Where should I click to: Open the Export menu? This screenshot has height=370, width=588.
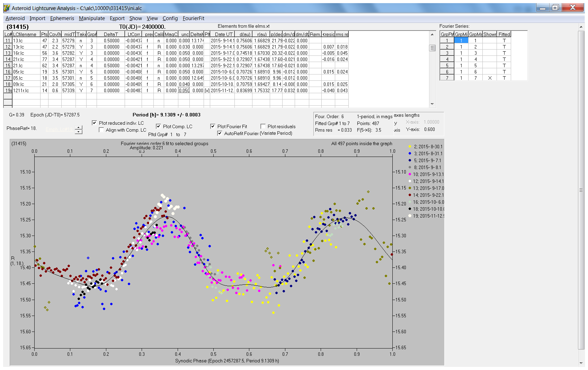pyautogui.click(x=117, y=18)
